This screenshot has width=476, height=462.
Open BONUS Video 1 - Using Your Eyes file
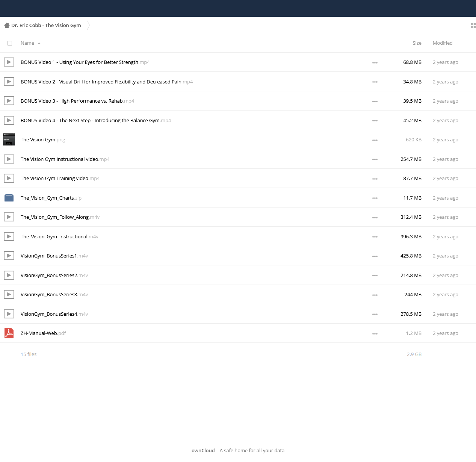85,62
